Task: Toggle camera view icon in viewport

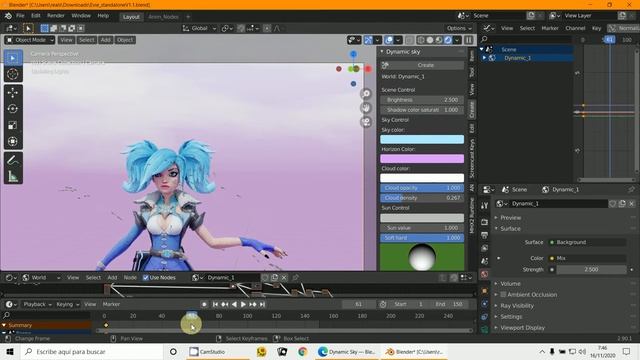Action: pos(366,122)
